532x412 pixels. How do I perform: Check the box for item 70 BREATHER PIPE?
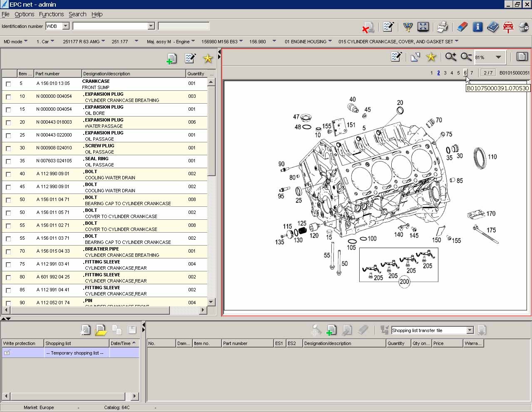[x=8, y=251]
